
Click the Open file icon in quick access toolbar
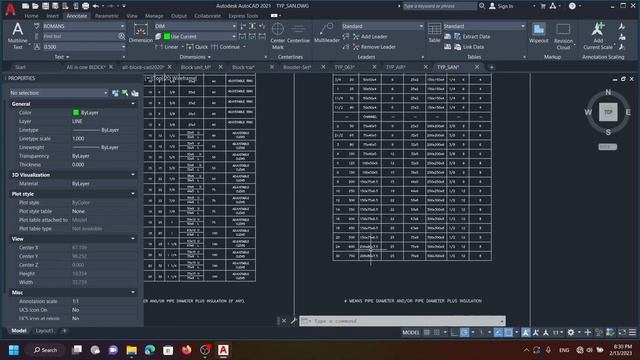(x=35, y=6)
